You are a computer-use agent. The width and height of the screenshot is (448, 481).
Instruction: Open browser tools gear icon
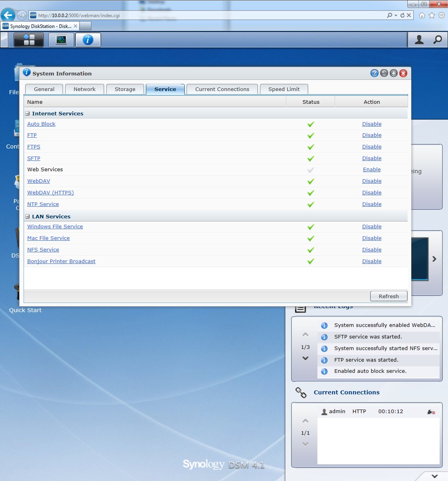click(441, 15)
